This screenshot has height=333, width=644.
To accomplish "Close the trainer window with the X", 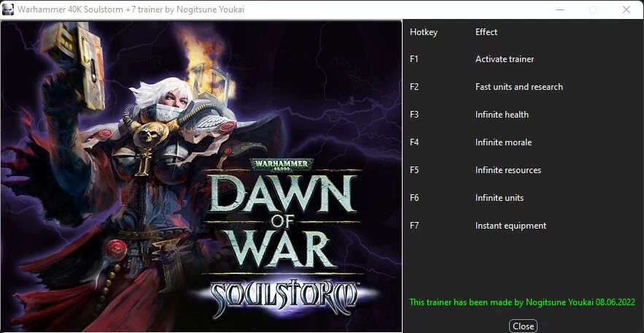I will (x=626, y=9).
